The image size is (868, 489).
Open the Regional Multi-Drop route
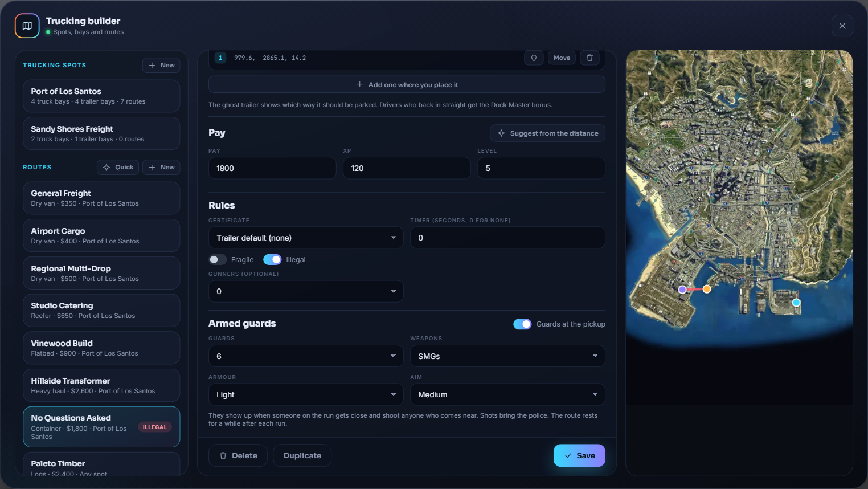(x=101, y=273)
